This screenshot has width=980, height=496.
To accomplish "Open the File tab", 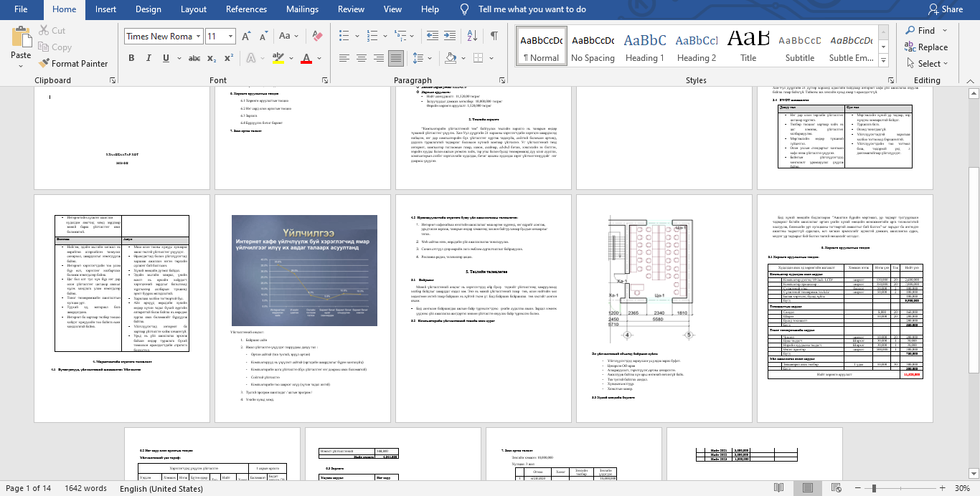I will click(x=21, y=9).
